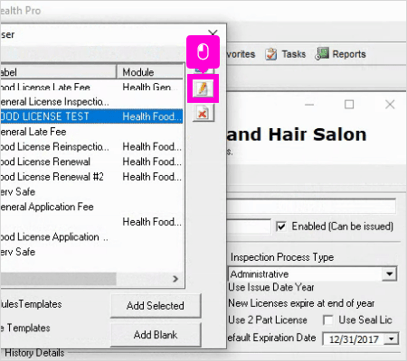Screen dimensions: 407x361
Task: Open Inspection Process Type dropdown
Action: [389, 274]
